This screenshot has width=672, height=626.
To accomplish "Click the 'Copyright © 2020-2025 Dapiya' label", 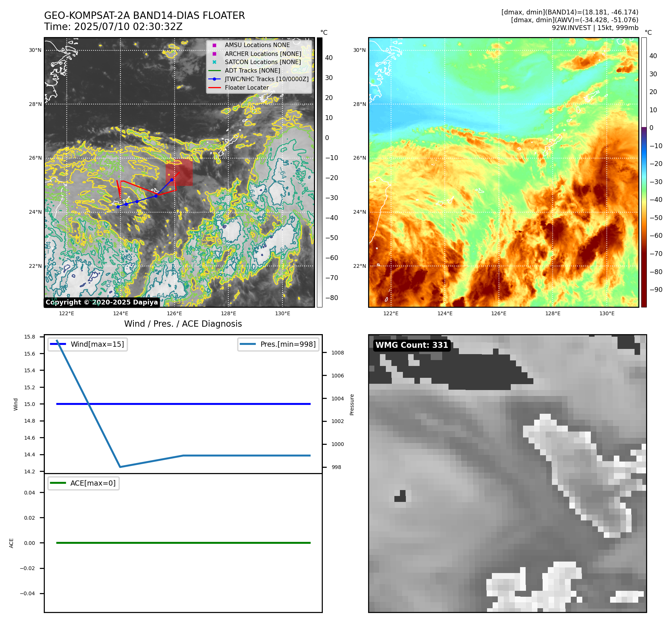I will coord(102,302).
